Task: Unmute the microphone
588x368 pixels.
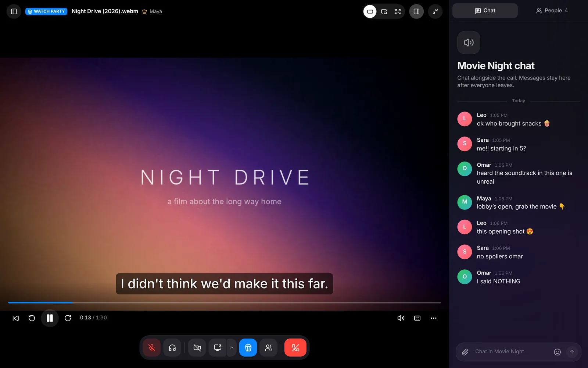Action: point(152,348)
